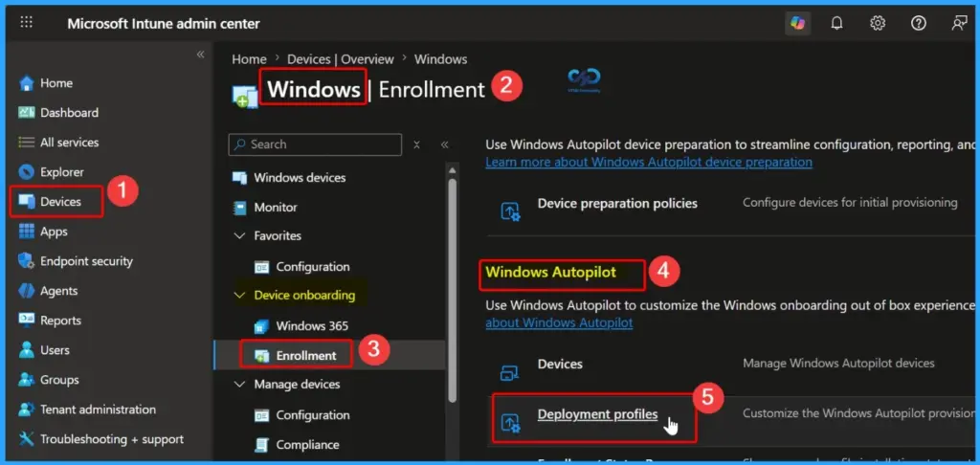Click the Home house icon in sidebar
980x465 pixels.
click(26, 83)
